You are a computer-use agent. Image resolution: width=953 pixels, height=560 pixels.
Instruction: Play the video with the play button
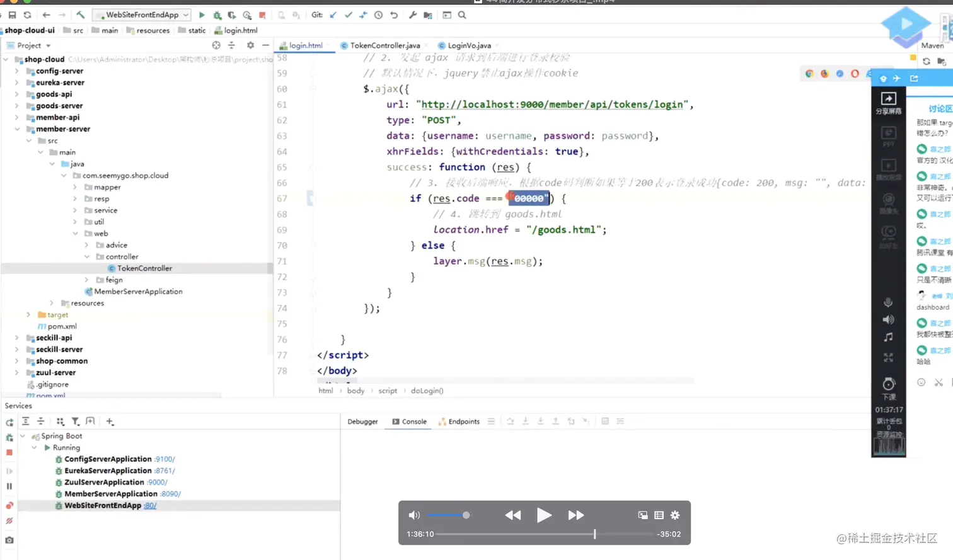(x=544, y=515)
